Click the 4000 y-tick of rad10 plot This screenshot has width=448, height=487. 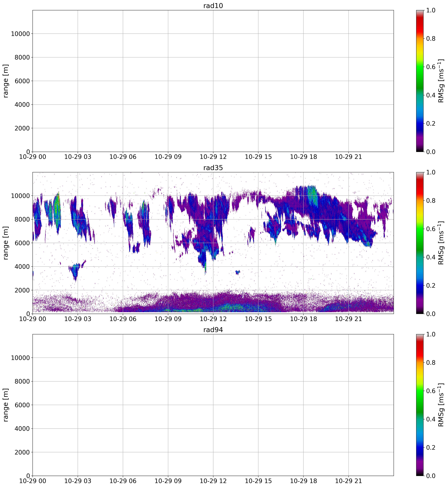22,105
